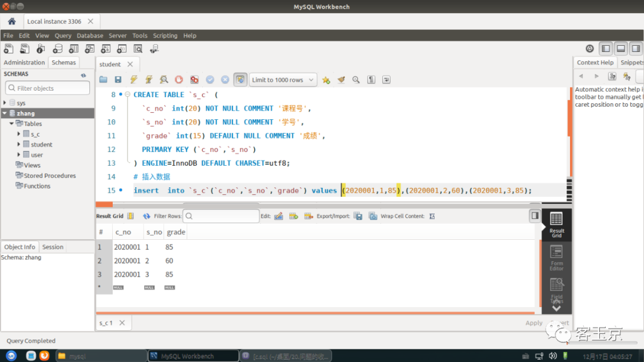Beautify the SQL query broom icon

[341, 80]
